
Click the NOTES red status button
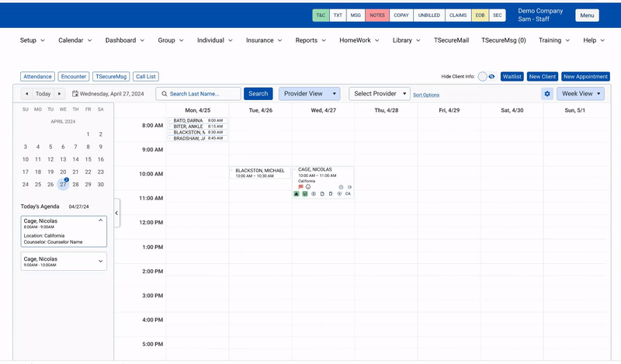[377, 16]
